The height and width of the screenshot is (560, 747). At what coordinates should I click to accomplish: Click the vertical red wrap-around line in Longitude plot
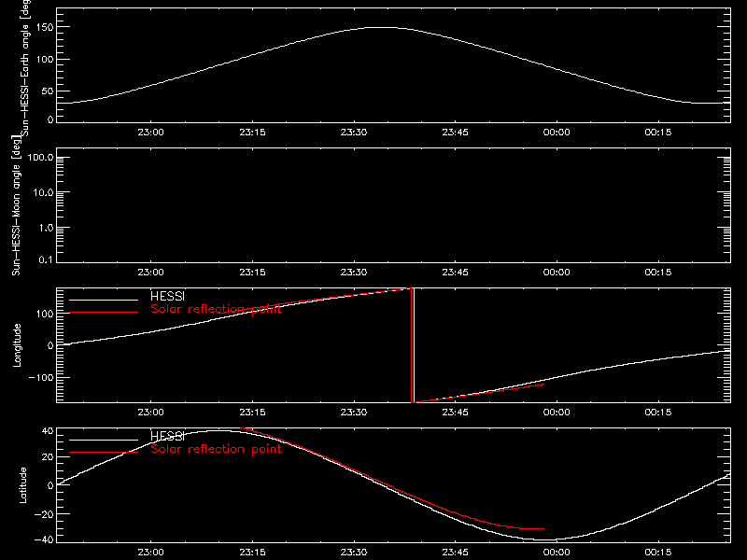(x=411, y=345)
